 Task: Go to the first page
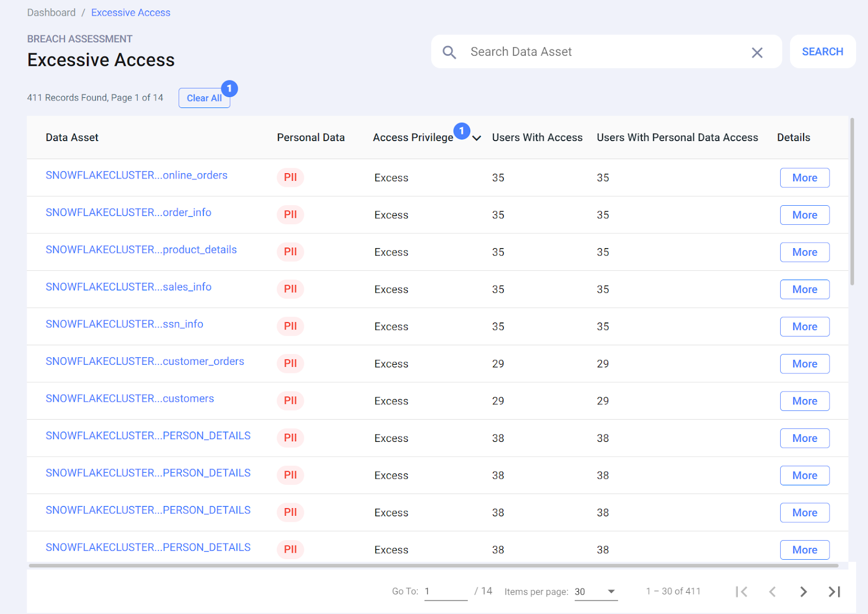click(742, 592)
